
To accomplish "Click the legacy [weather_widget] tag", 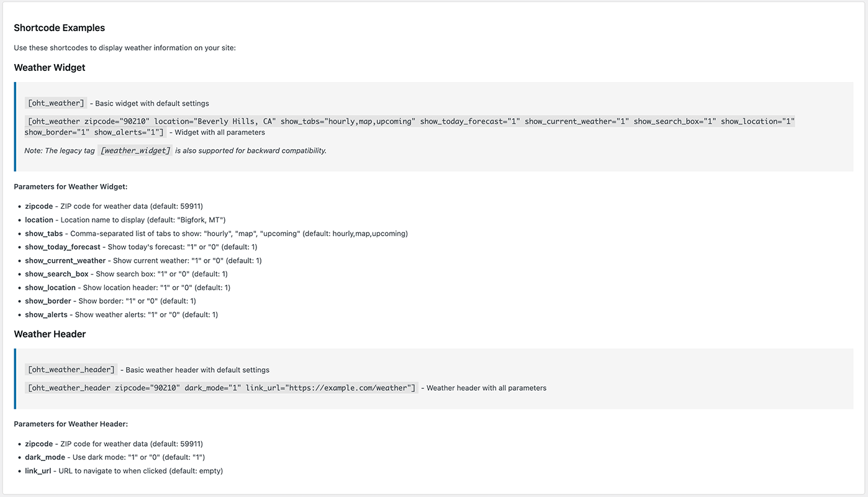I will coord(135,150).
